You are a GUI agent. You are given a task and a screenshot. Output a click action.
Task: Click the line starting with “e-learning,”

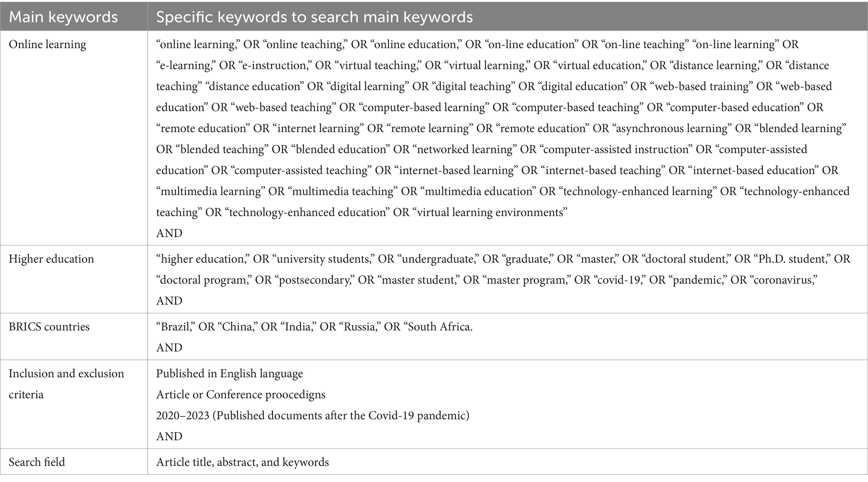pos(493,65)
